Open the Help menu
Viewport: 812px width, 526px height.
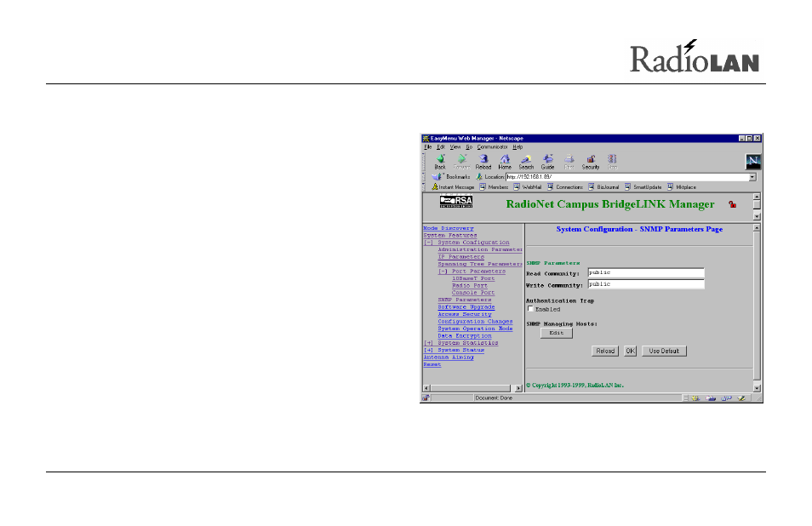(518, 147)
